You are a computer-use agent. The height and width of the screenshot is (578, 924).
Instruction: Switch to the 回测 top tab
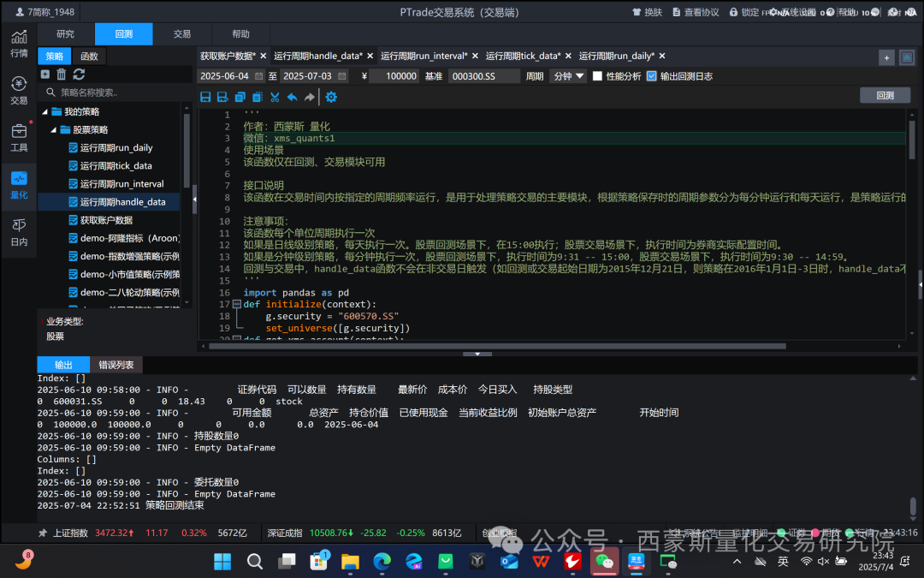124,34
